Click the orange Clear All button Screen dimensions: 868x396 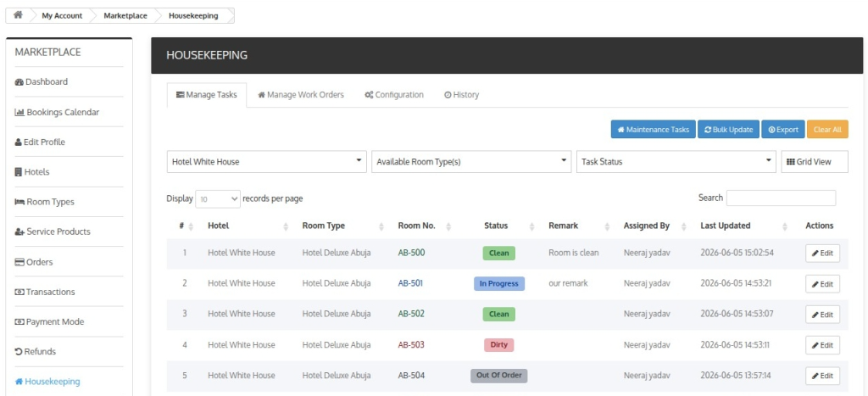(827, 130)
